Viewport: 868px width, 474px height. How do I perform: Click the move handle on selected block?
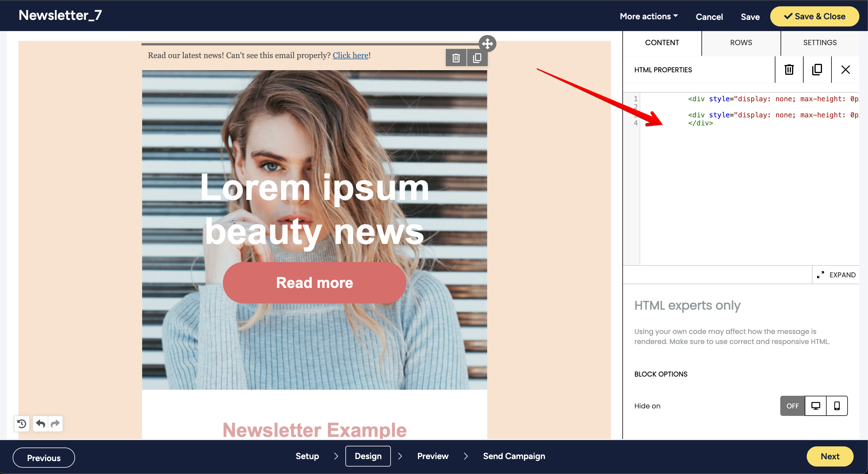point(487,43)
